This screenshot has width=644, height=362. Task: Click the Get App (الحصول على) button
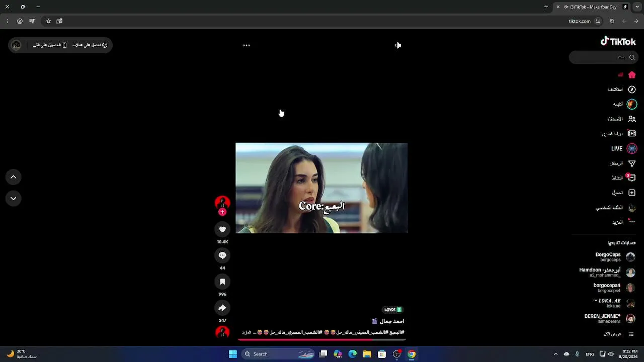point(50,45)
